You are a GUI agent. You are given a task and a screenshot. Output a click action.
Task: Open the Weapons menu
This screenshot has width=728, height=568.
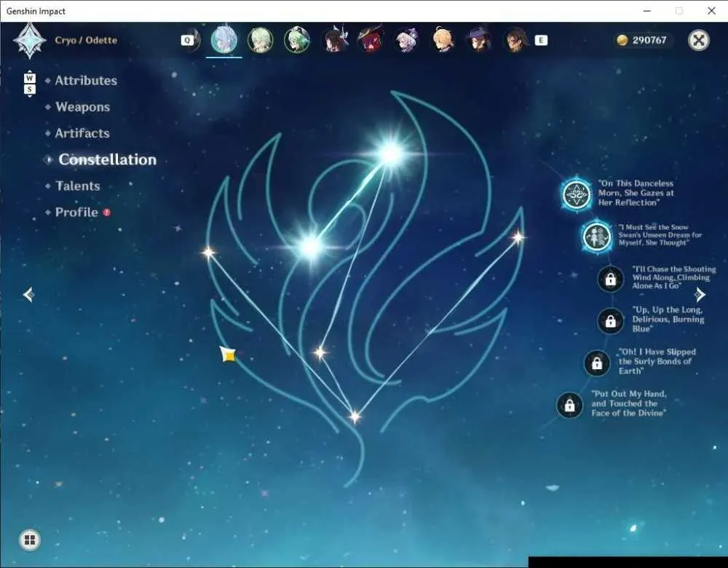click(83, 107)
